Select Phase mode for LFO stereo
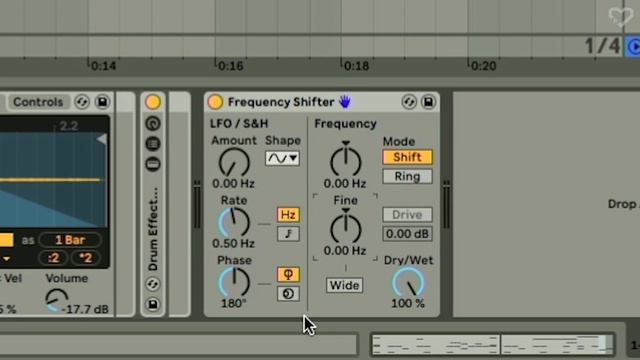The height and width of the screenshot is (360, 640). click(288, 274)
